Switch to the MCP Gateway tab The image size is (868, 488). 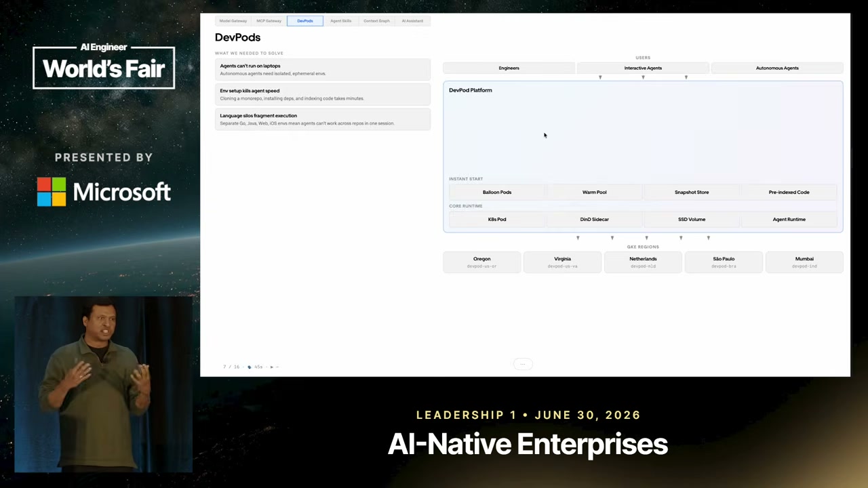click(x=269, y=21)
